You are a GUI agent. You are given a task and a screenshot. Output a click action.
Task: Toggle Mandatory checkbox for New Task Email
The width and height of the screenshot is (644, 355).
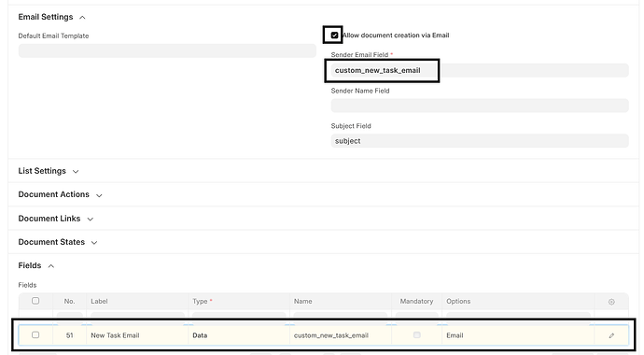click(x=417, y=334)
